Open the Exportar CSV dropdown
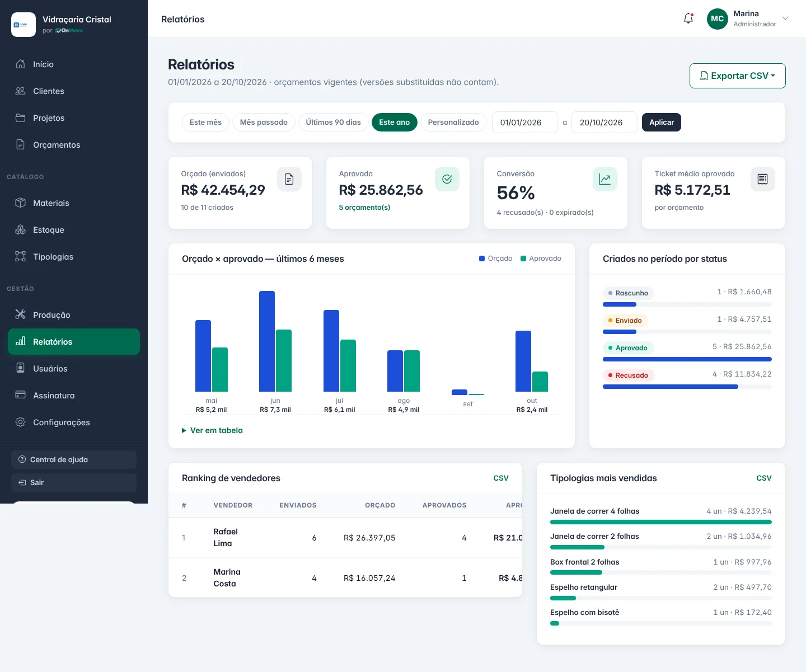This screenshot has height=672, width=806. [x=738, y=76]
